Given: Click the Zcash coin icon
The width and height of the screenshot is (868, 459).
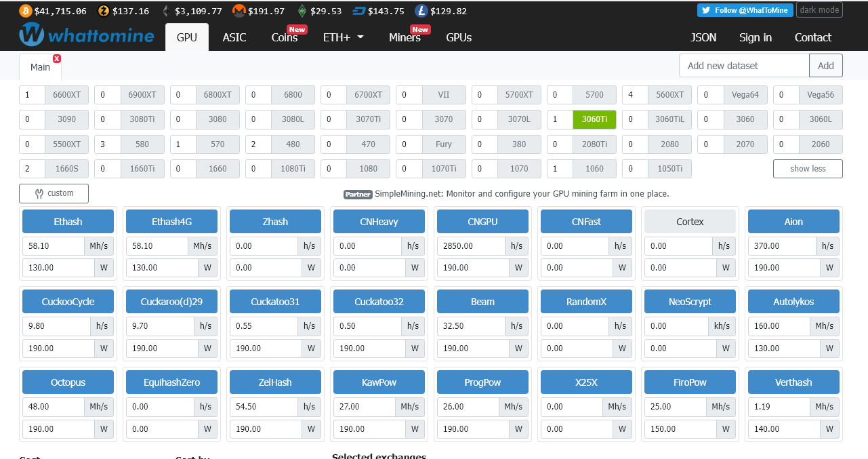Looking at the screenshot, I should pos(104,11).
